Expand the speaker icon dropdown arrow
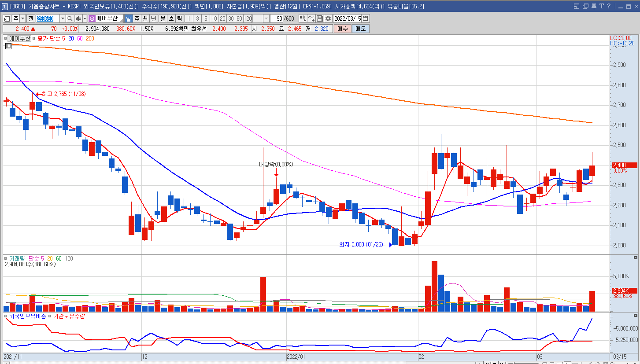Image resolution: width=640 pixels, height=364 pixels. pyautogui.click(x=85, y=18)
